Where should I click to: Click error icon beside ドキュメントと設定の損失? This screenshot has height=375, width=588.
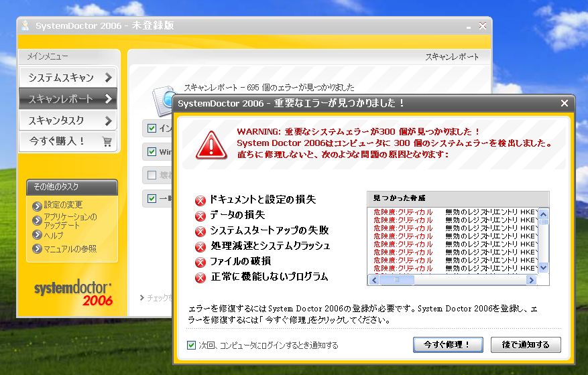tap(200, 201)
